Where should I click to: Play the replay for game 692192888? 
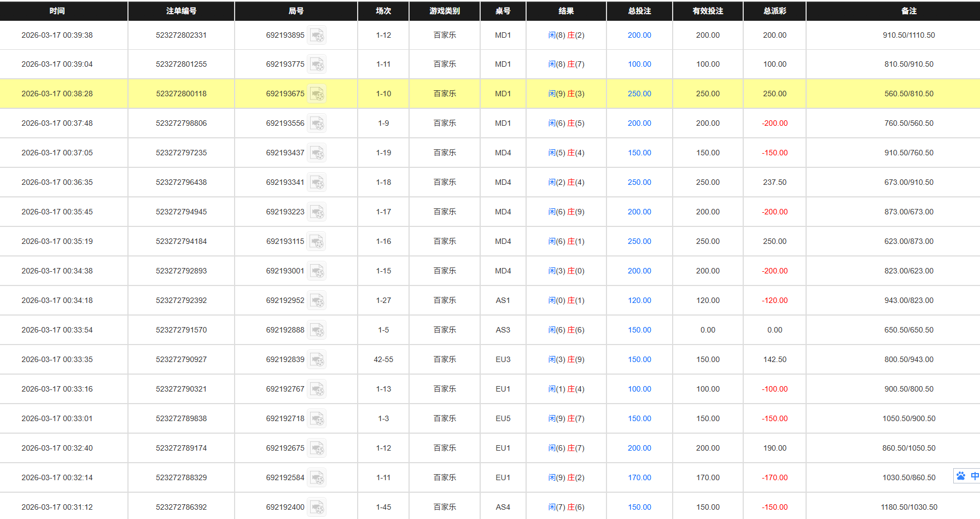tap(318, 330)
